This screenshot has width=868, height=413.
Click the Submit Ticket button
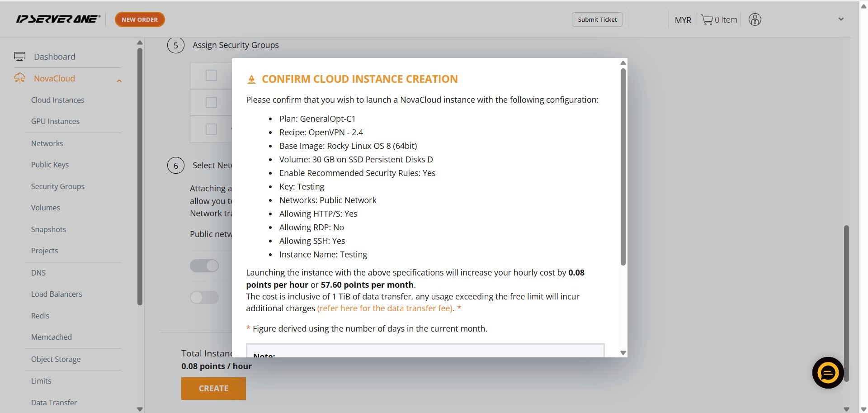coord(597,19)
